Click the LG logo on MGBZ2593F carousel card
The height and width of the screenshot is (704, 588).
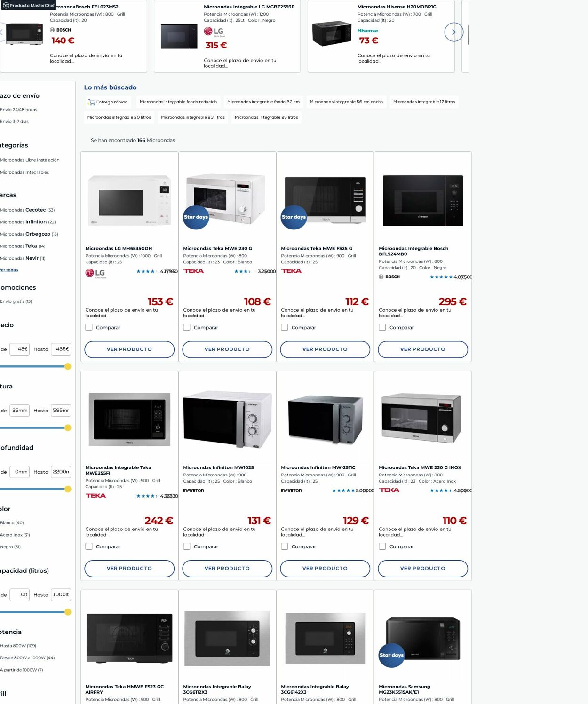point(214,32)
